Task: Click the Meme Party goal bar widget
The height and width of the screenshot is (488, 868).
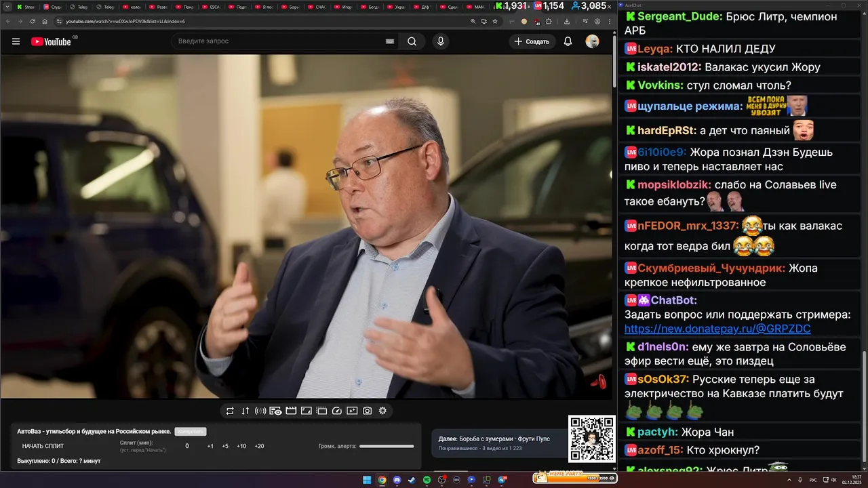Action: pos(574,477)
